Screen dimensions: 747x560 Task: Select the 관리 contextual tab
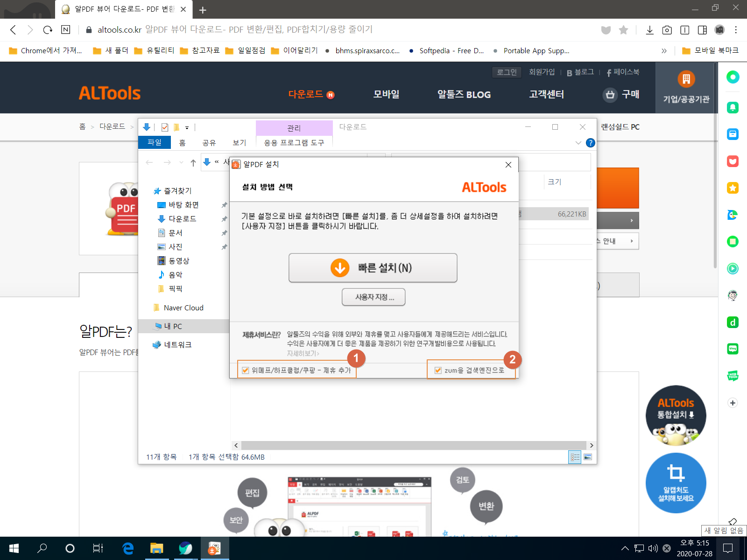294,128
